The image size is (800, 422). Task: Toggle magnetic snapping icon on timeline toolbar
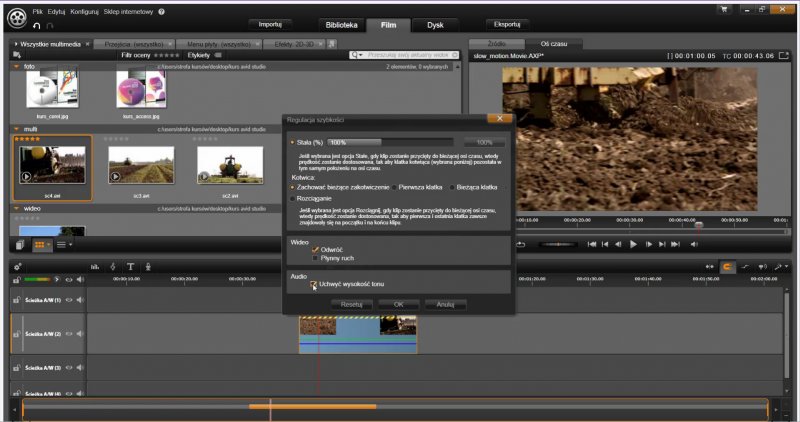point(727,266)
